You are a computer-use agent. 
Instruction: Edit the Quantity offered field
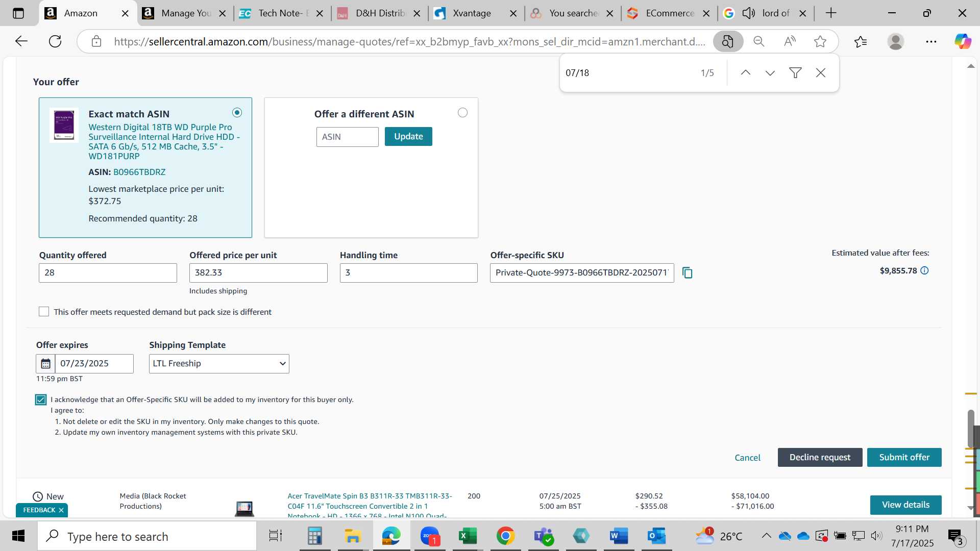tap(108, 273)
